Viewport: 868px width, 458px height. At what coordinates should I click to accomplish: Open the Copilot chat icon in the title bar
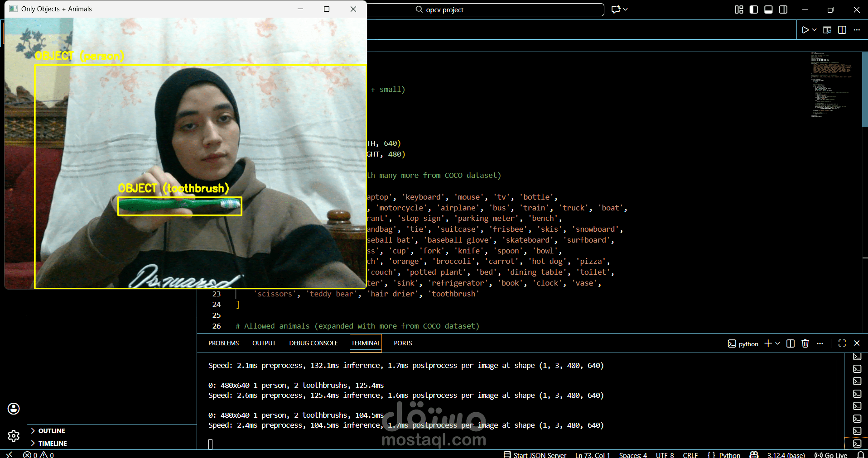pos(616,10)
